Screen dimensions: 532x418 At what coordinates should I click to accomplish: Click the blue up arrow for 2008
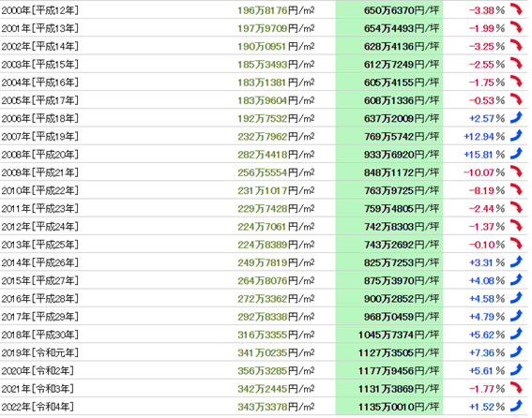(516, 154)
